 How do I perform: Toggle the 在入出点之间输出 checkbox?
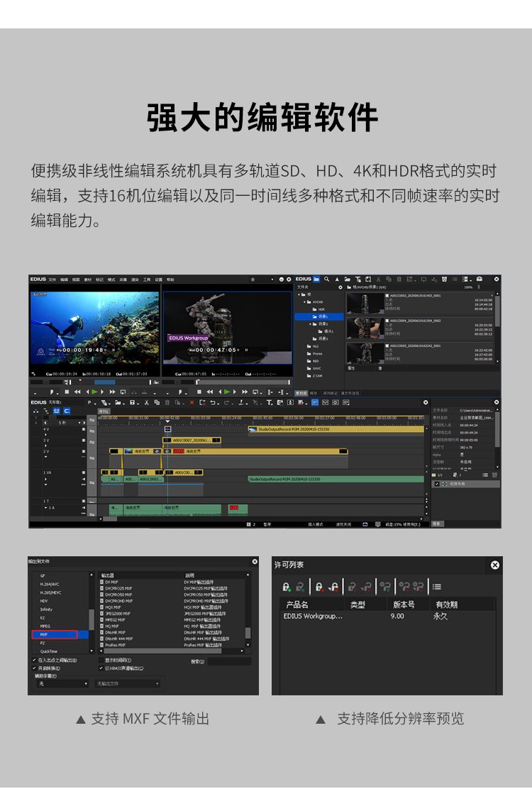(34, 660)
